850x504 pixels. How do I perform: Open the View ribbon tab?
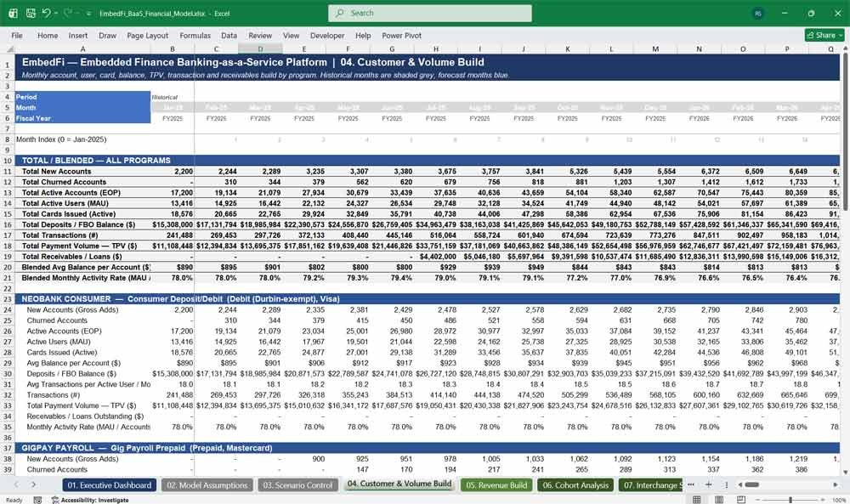coord(291,35)
